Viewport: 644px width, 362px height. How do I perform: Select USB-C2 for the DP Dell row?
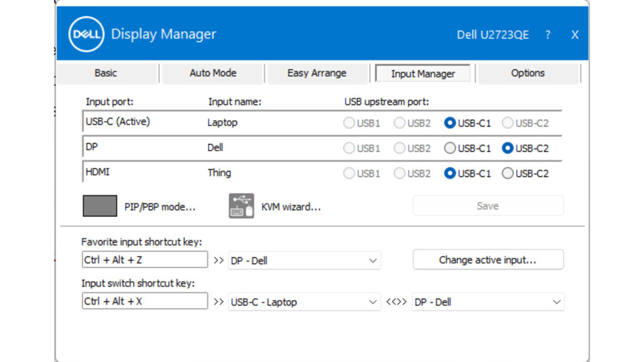[x=525, y=148]
